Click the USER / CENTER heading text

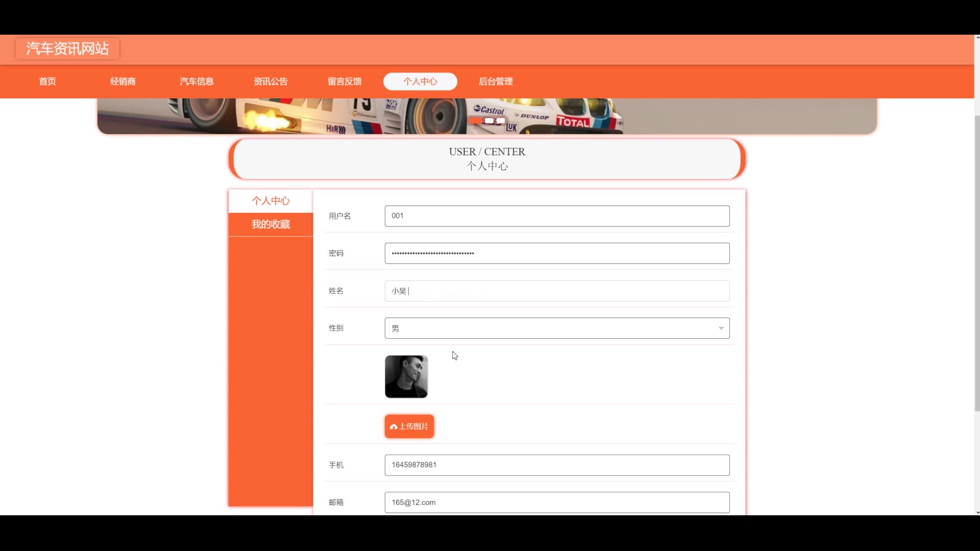(x=487, y=152)
